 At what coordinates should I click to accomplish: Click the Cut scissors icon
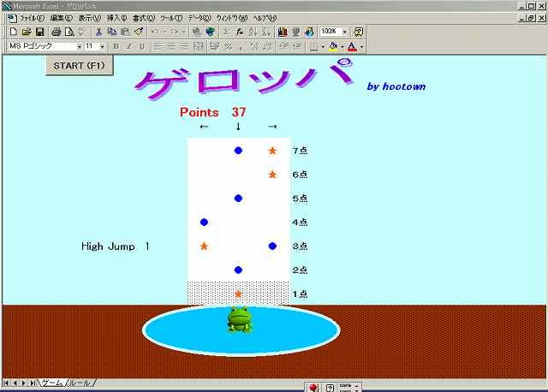[98, 32]
